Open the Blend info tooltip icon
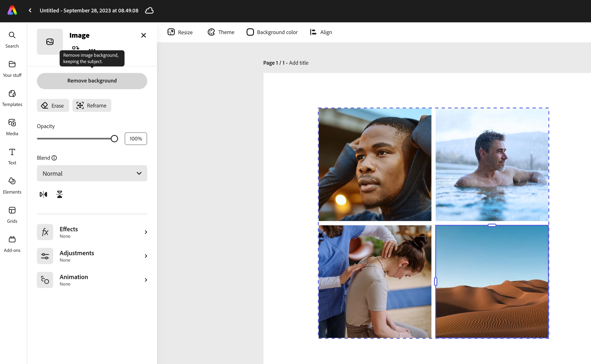 pos(54,158)
